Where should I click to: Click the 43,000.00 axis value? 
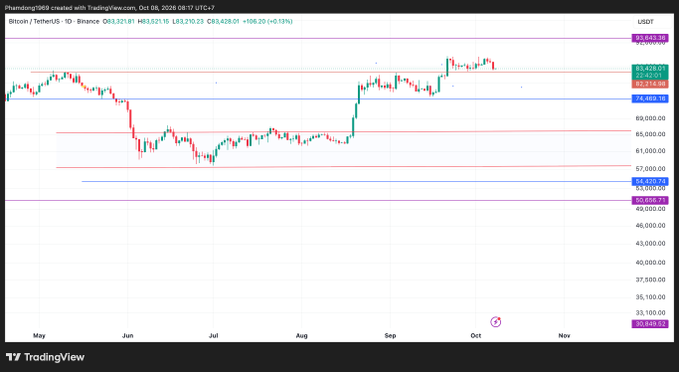(x=650, y=243)
